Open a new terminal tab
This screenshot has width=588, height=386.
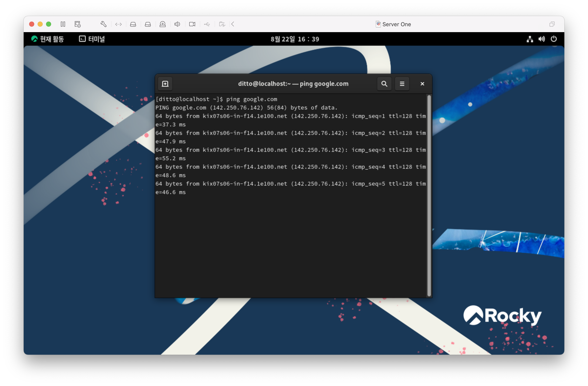pyautogui.click(x=165, y=83)
